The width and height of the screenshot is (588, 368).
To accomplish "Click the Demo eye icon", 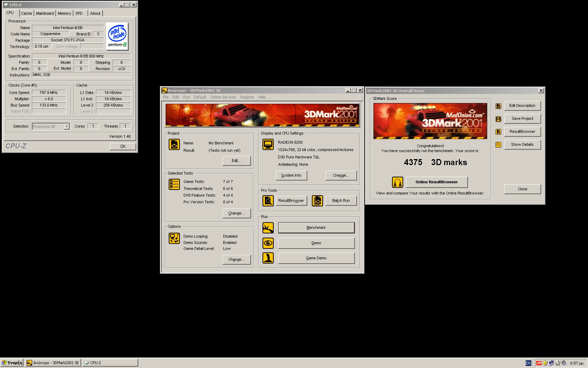I will click(x=268, y=243).
